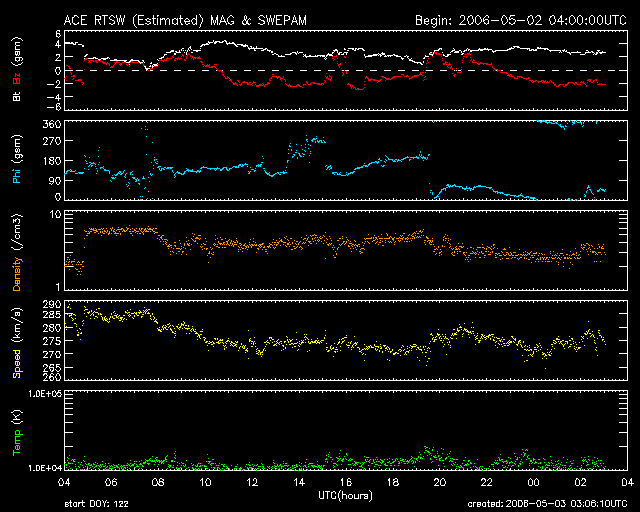This screenshot has width=640, height=512.
Task: Click the '08' hour label on time axis
Action: (158, 483)
